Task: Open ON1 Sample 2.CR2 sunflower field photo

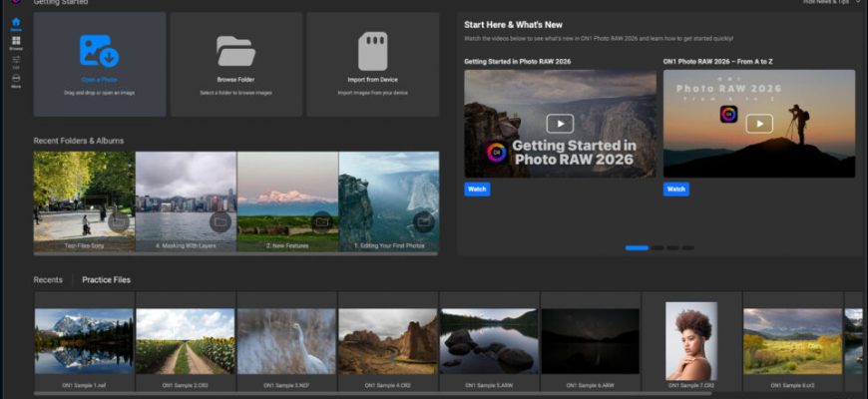Action: click(186, 341)
